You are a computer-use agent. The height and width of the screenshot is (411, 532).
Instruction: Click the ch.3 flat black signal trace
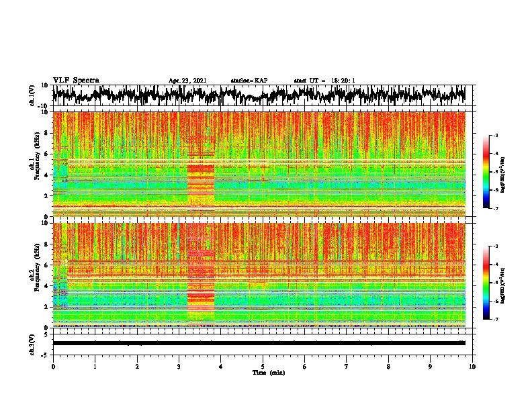tap(259, 343)
